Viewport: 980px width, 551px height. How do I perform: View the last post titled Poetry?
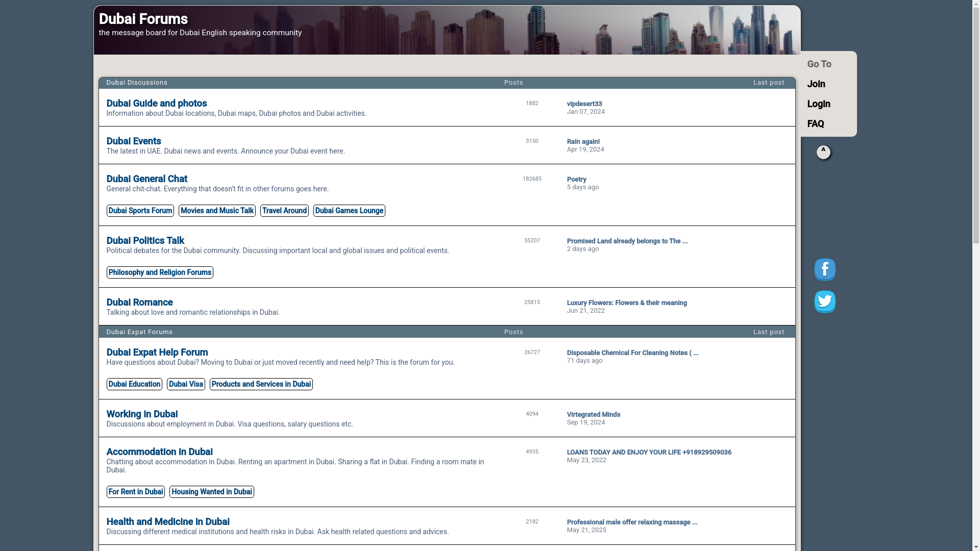coord(576,180)
